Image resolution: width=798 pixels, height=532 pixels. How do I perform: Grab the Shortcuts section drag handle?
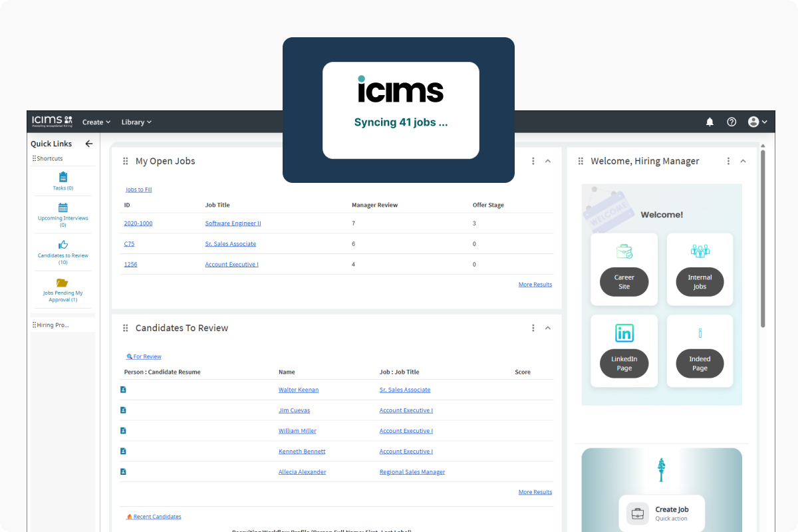35,158
